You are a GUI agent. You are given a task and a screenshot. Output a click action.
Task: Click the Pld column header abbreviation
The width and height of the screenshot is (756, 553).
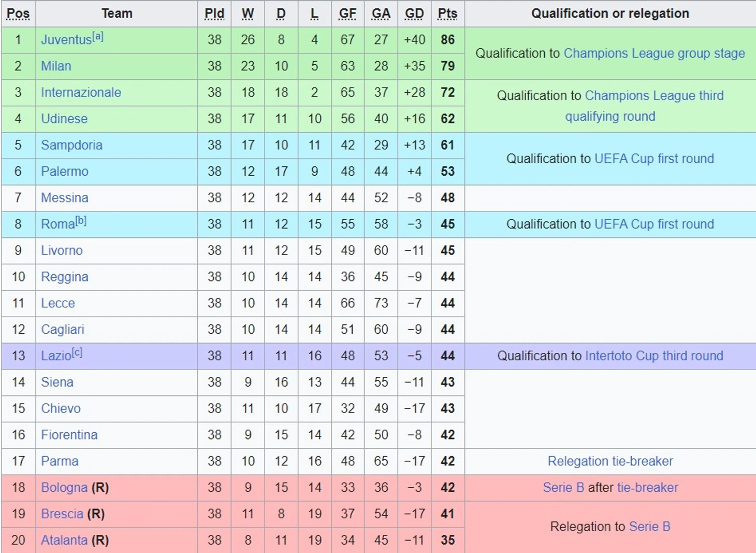click(214, 14)
